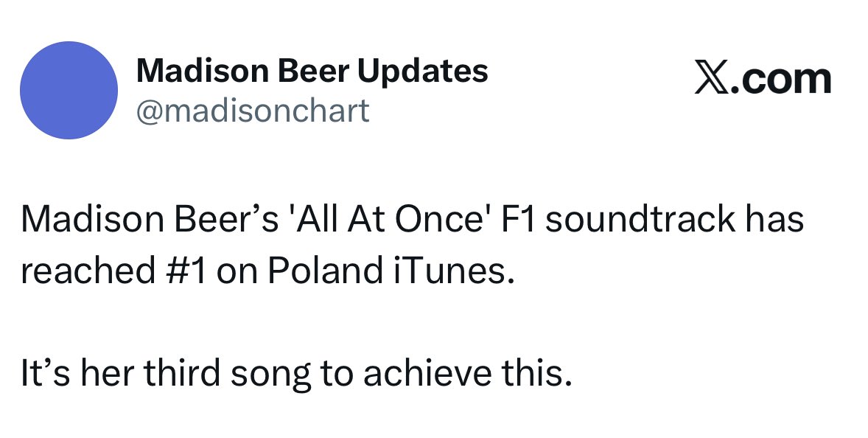The image size is (868, 438).
Task: Open the X.com branding text
Action: click(x=763, y=80)
